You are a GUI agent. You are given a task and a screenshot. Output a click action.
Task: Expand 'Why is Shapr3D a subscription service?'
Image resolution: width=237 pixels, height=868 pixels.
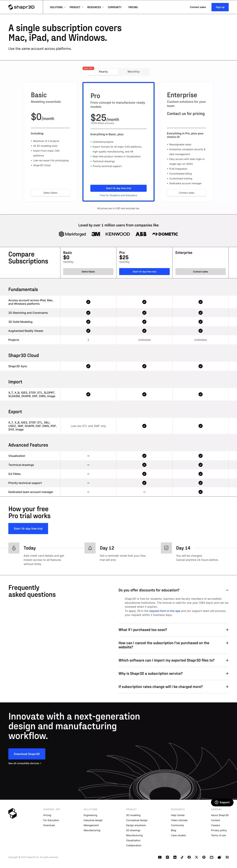173,673
